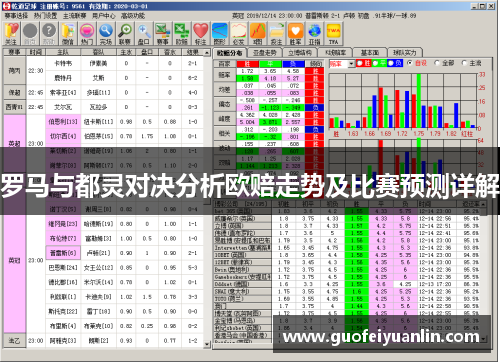Viewport: 500px width, 362px height.
Task: Open the 必发 line chart icon
Action: [239, 33]
